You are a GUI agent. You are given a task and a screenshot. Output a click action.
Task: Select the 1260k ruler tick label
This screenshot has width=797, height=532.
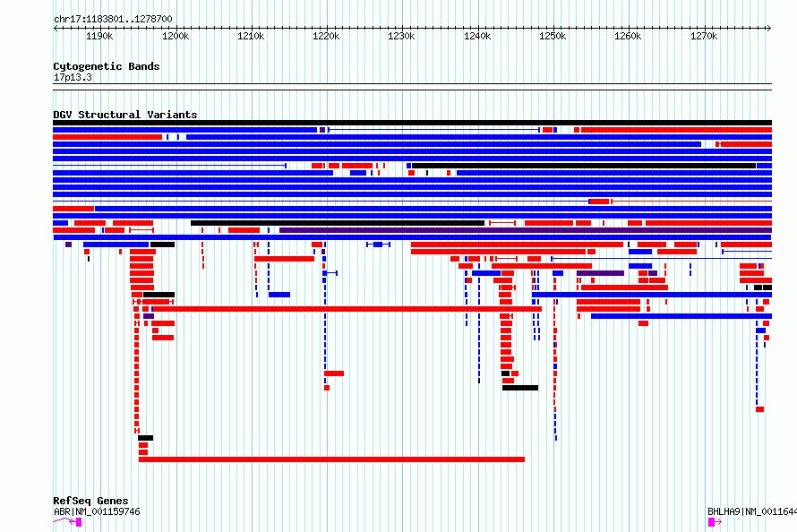(x=628, y=37)
